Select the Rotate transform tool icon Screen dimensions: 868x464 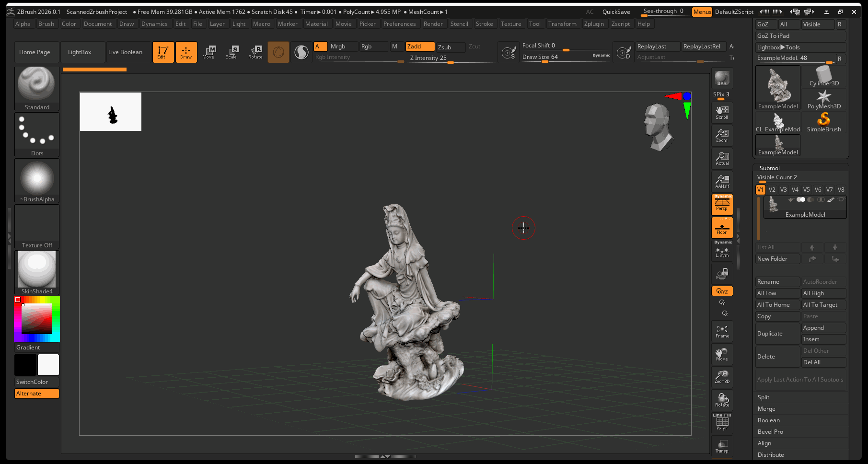click(x=255, y=52)
